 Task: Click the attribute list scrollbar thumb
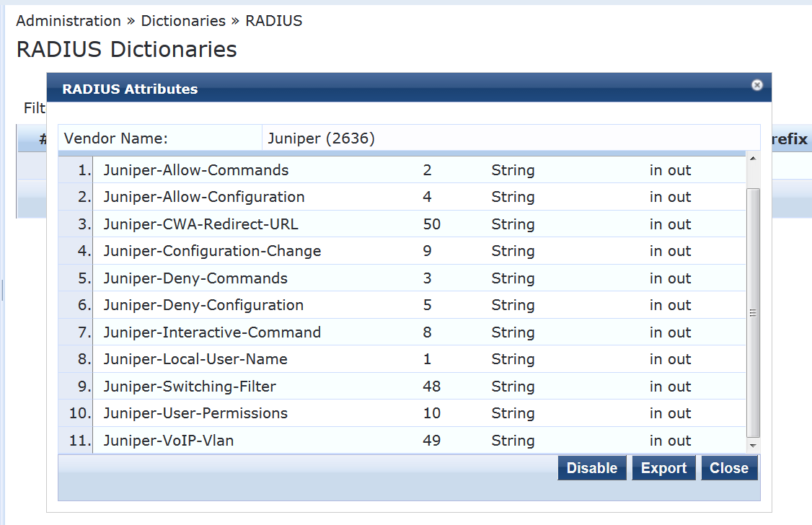[753, 312]
